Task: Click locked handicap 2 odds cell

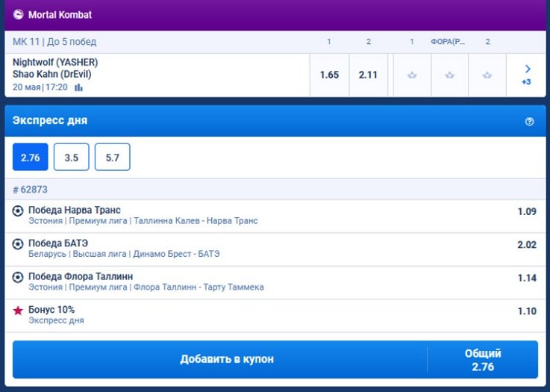Action: click(487, 75)
